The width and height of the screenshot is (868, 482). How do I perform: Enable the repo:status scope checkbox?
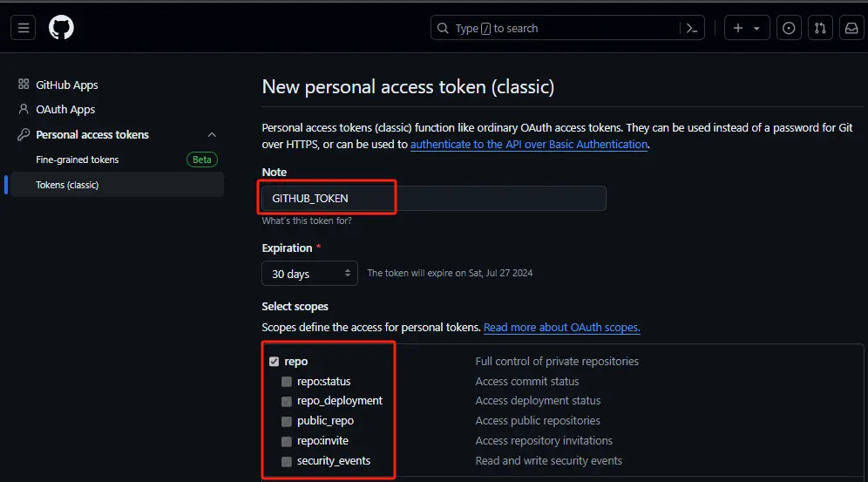[287, 382]
